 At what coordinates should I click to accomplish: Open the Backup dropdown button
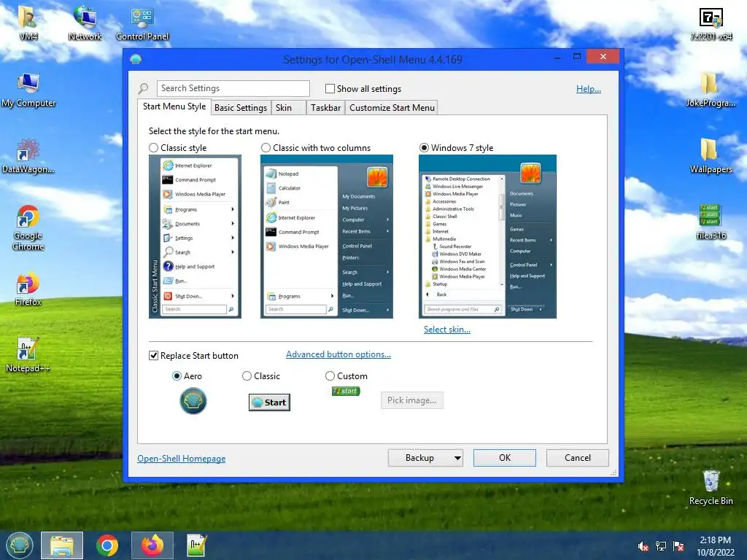coord(425,458)
